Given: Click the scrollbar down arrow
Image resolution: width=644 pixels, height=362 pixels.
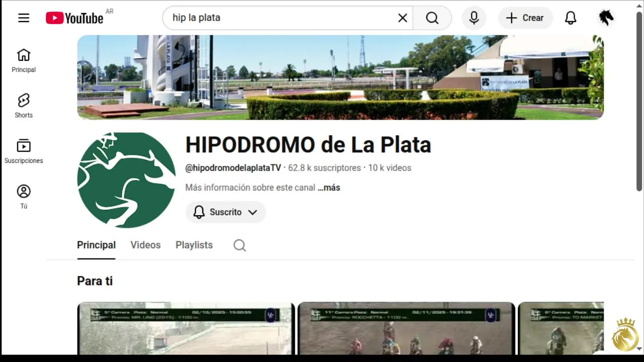Looking at the screenshot, I should click(x=639, y=348).
